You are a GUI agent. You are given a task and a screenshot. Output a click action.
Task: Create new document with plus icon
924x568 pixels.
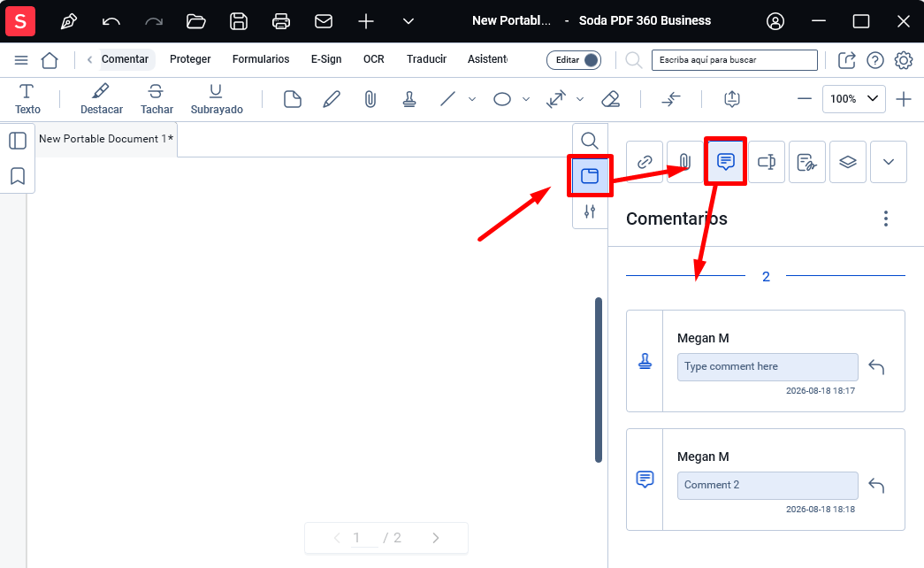366,22
